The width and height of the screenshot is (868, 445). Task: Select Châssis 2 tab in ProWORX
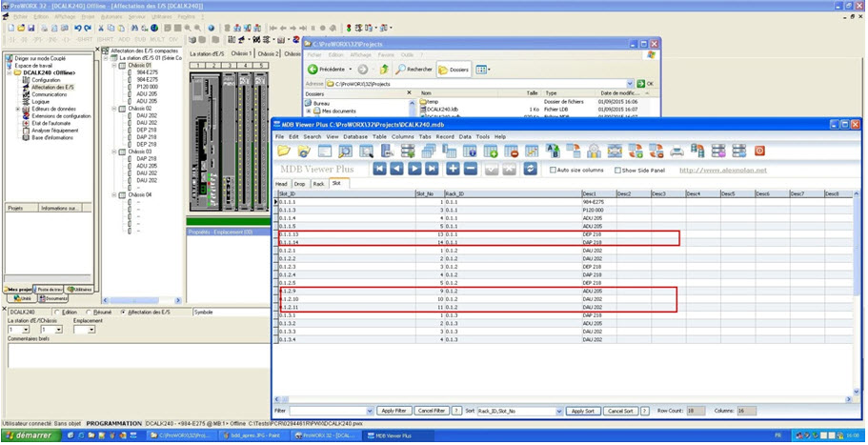(268, 53)
